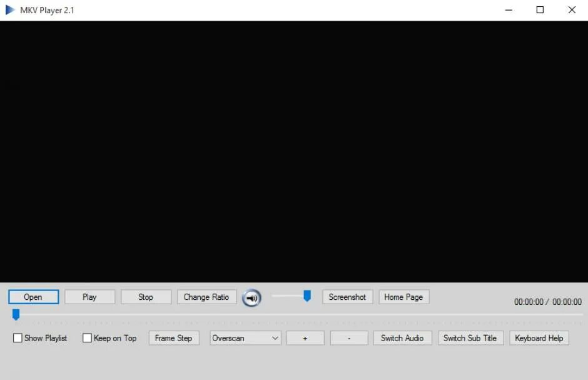Viewport: 588px width, 380px height.
Task: Tick the Keep on Top checkbox
Action: pyautogui.click(x=87, y=338)
